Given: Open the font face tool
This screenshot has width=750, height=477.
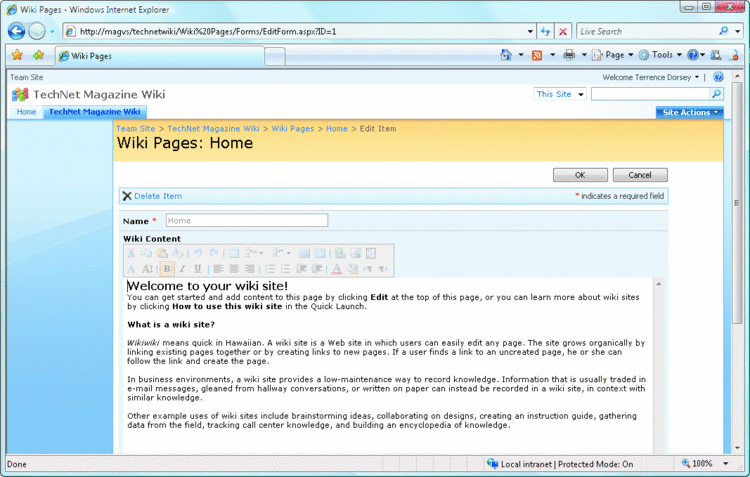Looking at the screenshot, I should click(131, 269).
